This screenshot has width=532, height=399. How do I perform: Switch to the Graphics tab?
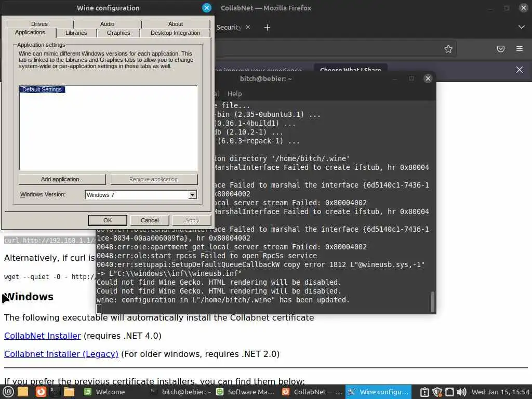click(x=118, y=33)
